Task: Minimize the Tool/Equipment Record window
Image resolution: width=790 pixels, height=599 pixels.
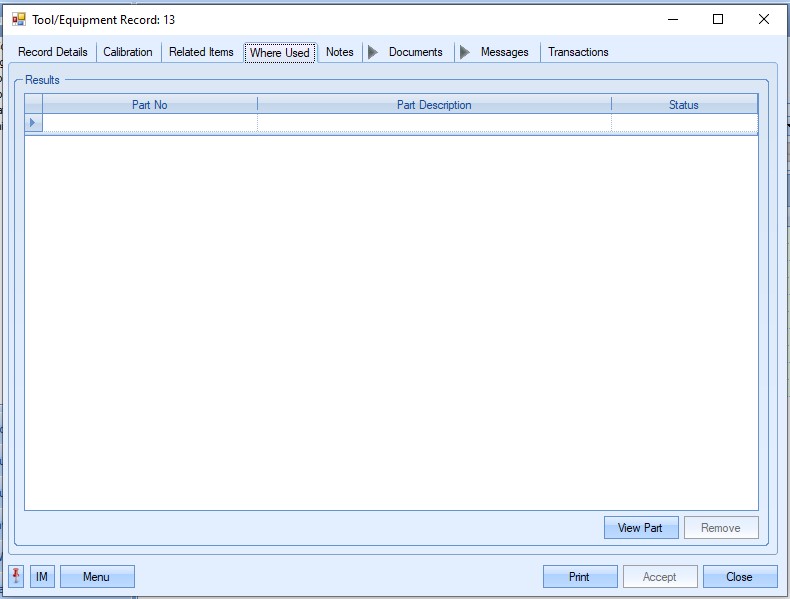Action: (x=672, y=19)
